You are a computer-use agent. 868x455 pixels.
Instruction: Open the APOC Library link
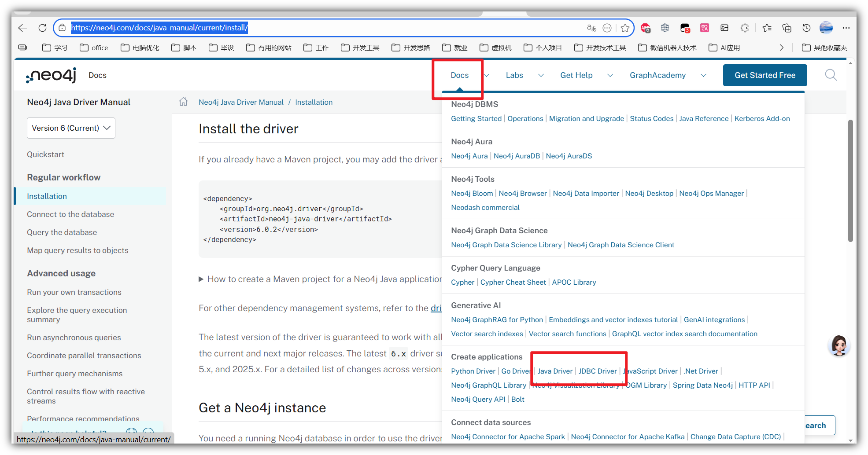click(574, 282)
